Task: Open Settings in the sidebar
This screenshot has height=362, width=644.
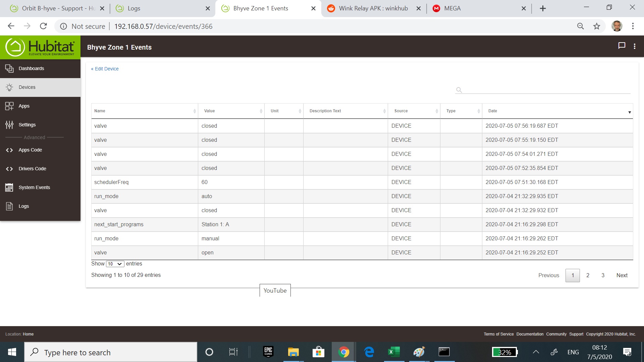Action: tap(40, 125)
